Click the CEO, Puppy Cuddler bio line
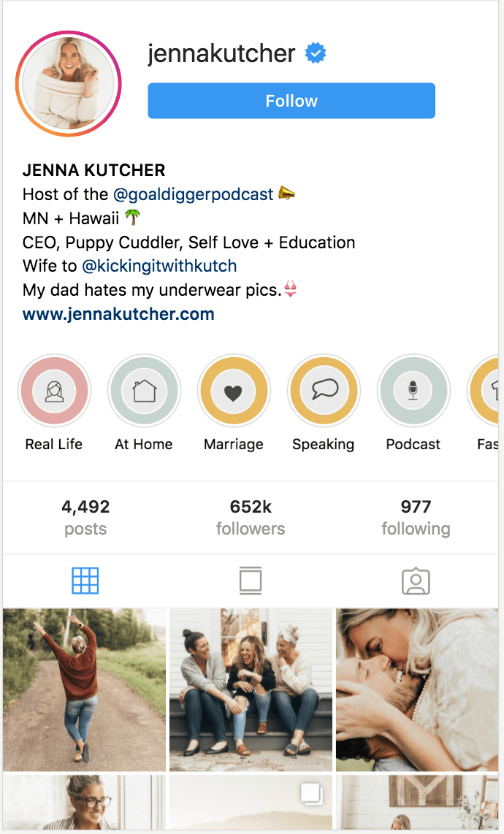Viewport: 504px width, 834px height. (x=188, y=242)
